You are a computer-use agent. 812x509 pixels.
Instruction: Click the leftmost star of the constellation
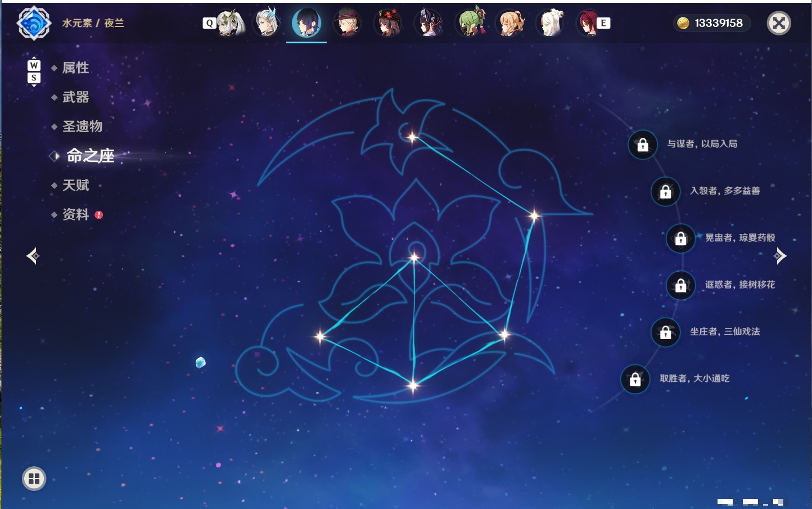point(320,336)
